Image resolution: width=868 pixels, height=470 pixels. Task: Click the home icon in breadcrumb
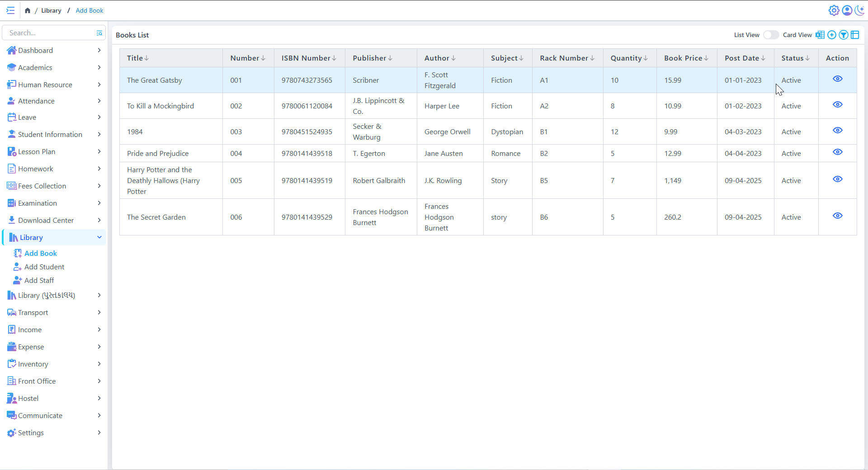(x=28, y=10)
